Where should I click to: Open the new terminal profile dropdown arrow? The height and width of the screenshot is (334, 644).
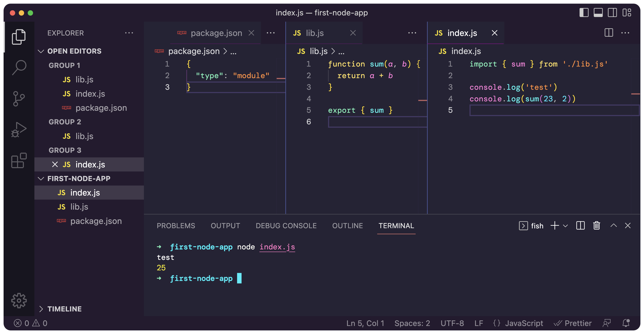click(x=566, y=226)
